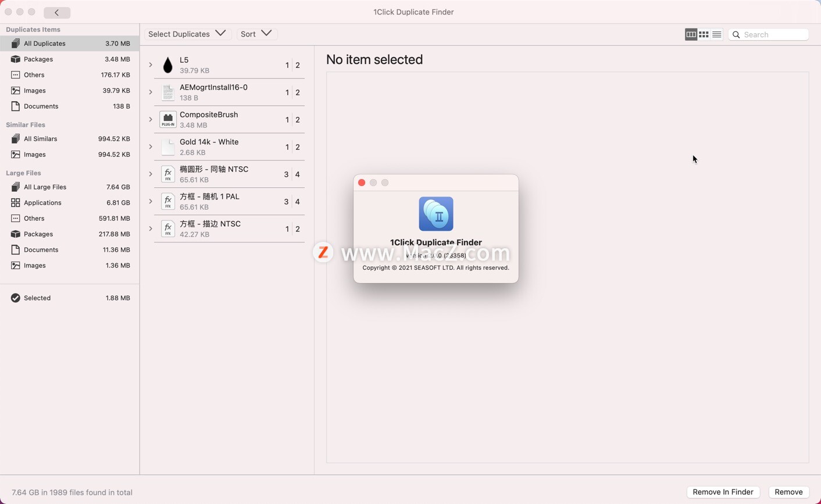This screenshot has height=504, width=821.
Task: Close the About dialog with red button
Action: tap(362, 183)
